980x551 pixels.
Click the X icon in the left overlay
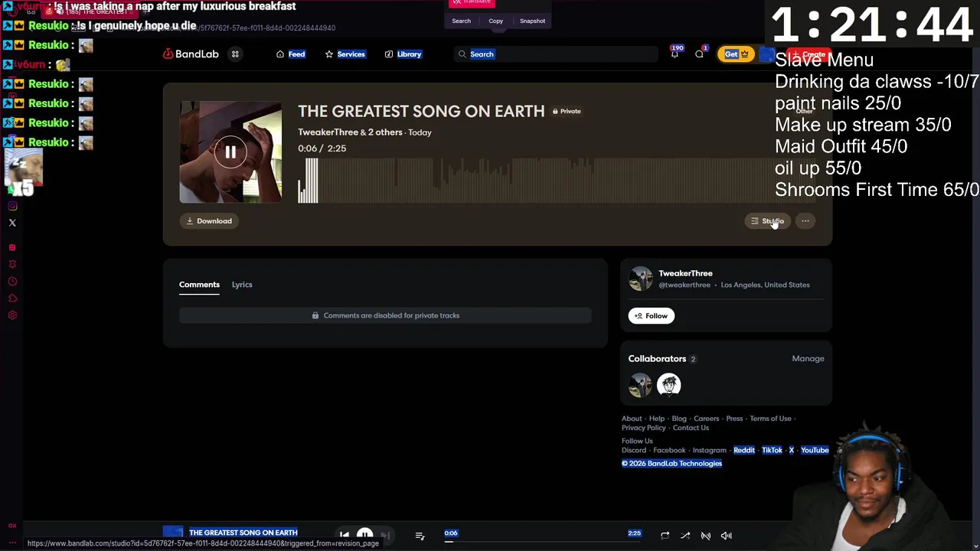(x=12, y=223)
